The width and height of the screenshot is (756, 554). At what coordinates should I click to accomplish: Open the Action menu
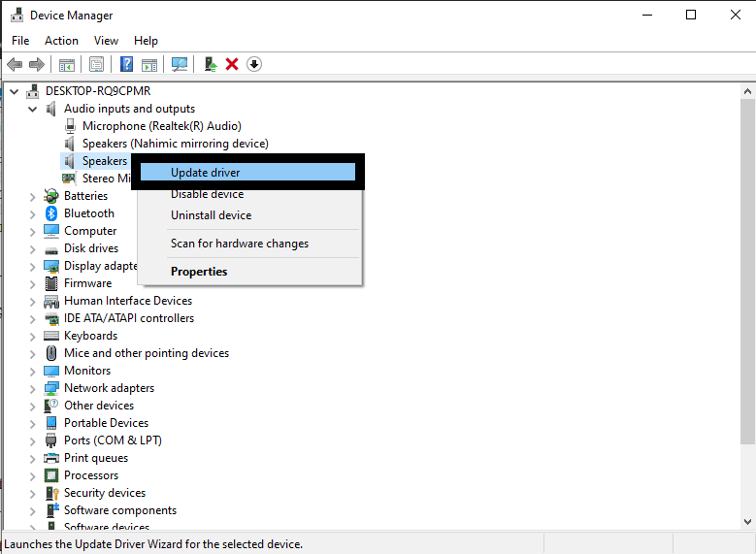pyautogui.click(x=61, y=41)
